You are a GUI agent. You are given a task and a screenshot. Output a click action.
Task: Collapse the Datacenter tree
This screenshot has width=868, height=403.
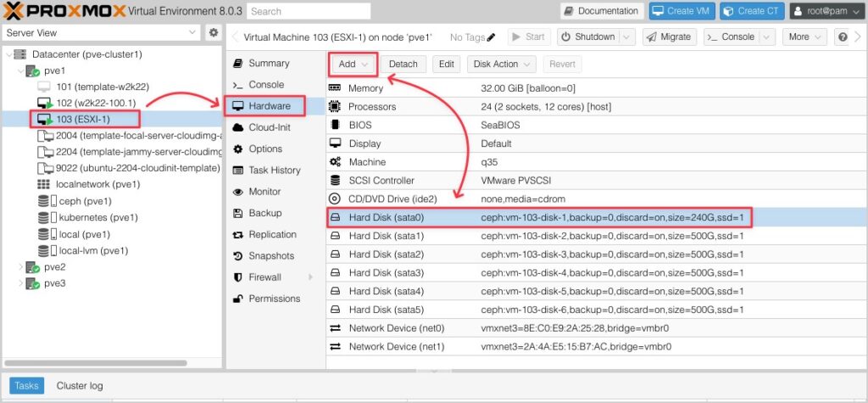click(x=8, y=54)
